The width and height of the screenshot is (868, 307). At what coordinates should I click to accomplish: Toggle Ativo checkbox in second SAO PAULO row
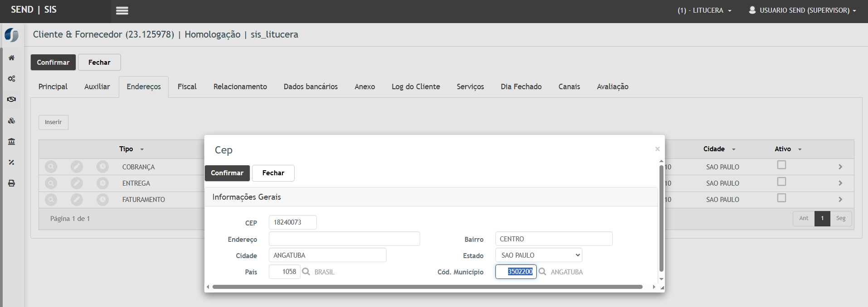[781, 182]
